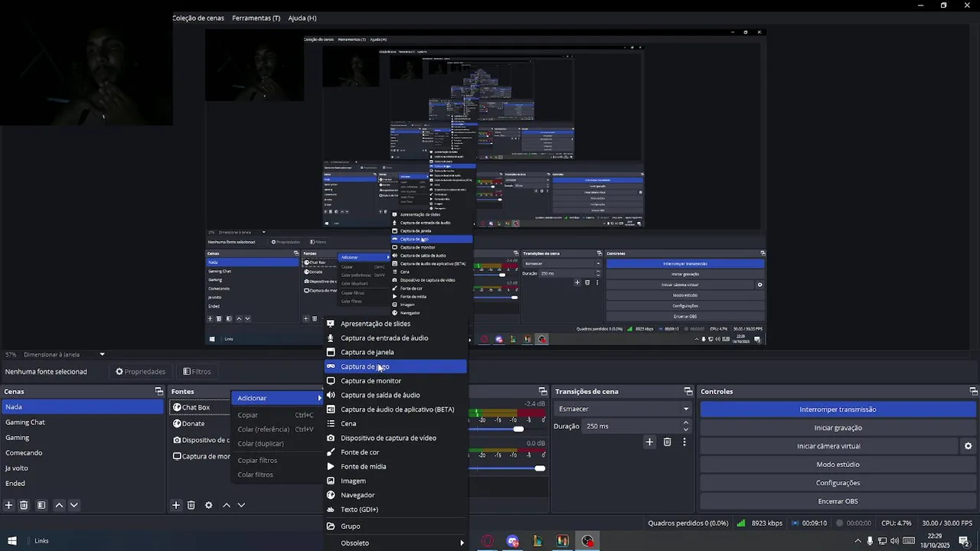Open virtual camera settings gear

tap(968, 446)
